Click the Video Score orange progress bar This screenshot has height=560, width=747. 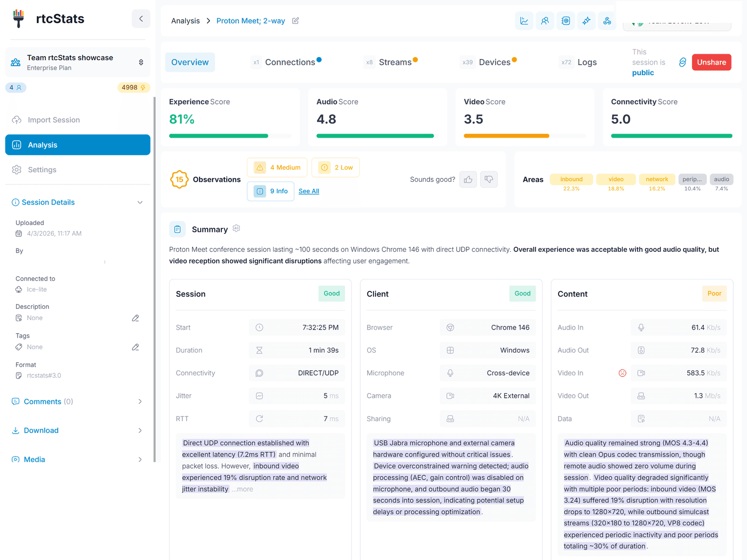pos(506,136)
